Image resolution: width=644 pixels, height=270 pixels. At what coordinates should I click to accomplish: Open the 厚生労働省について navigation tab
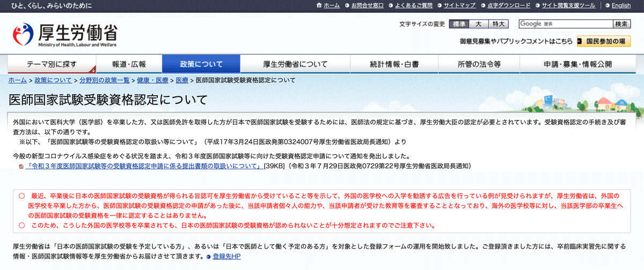pos(295,64)
